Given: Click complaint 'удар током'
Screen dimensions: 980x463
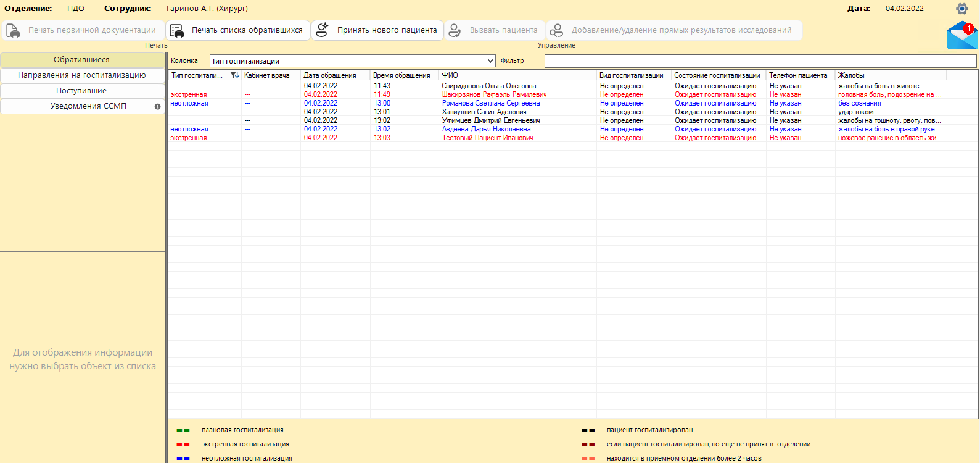Looking at the screenshot, I should (855, 112).
